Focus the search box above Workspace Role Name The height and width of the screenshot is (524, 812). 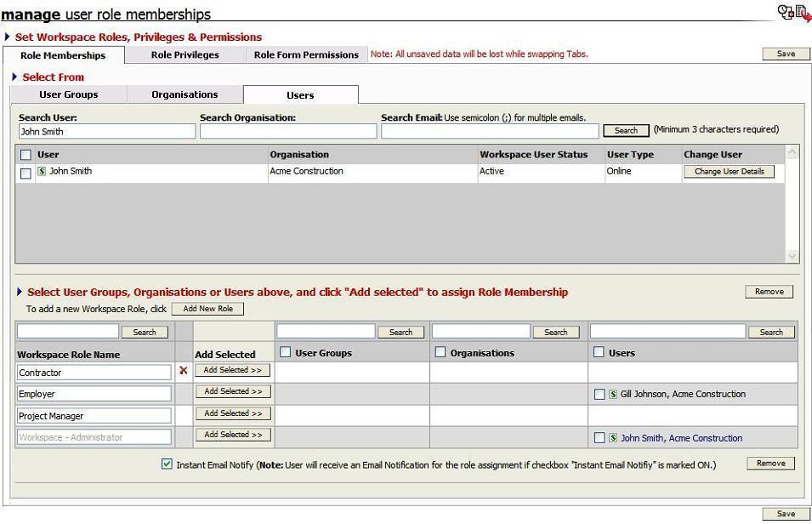pos(68,332)
